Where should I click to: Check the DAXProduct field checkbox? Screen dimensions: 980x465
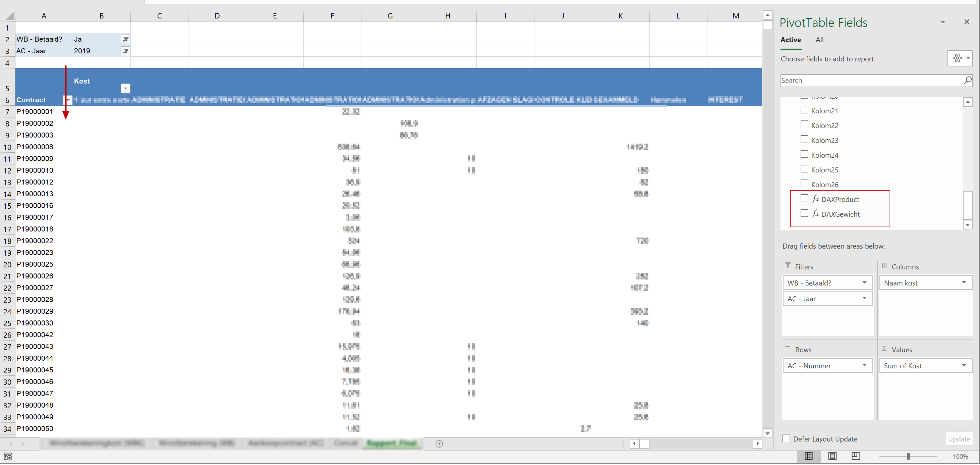pyautogui.click(x=804, y=198)
